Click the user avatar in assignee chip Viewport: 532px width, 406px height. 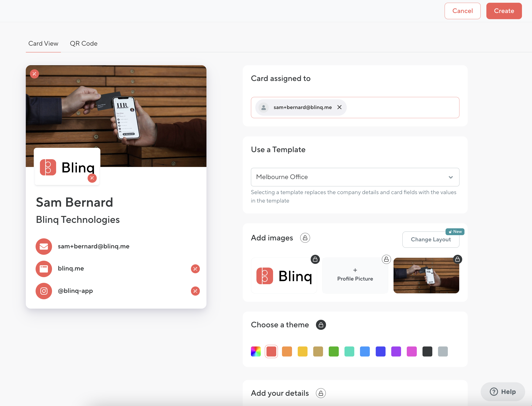[x=263, y=107]
